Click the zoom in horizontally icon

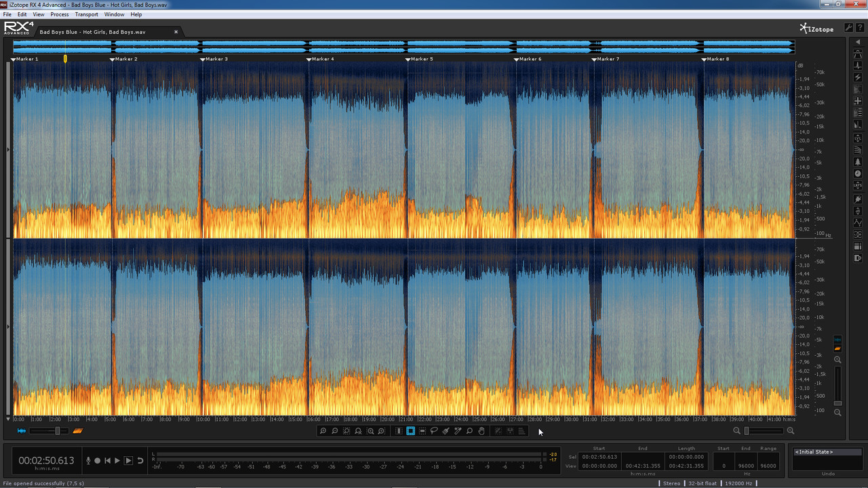pyautogui.click(x=323, y=431)
